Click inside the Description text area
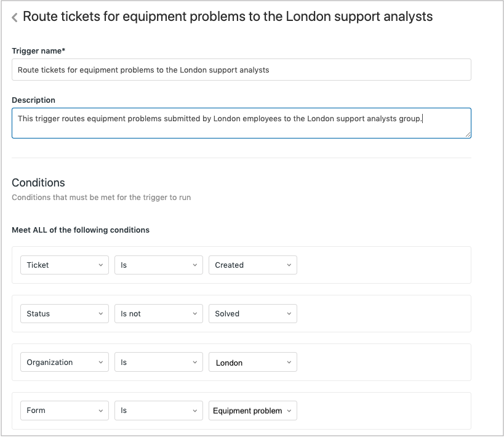 click(241, 123)
